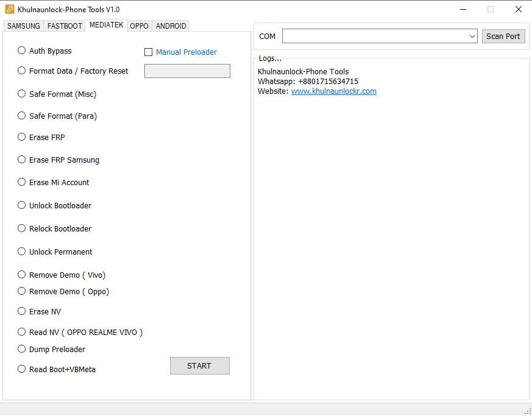Choose Format Data / Factory Reset option

click(x=22, y=71)
